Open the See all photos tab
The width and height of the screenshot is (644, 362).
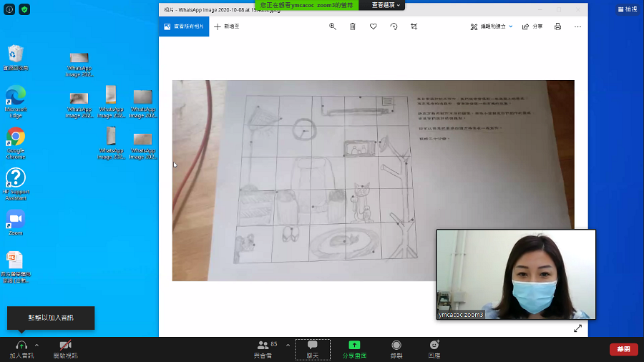click(x=184, y=26)
